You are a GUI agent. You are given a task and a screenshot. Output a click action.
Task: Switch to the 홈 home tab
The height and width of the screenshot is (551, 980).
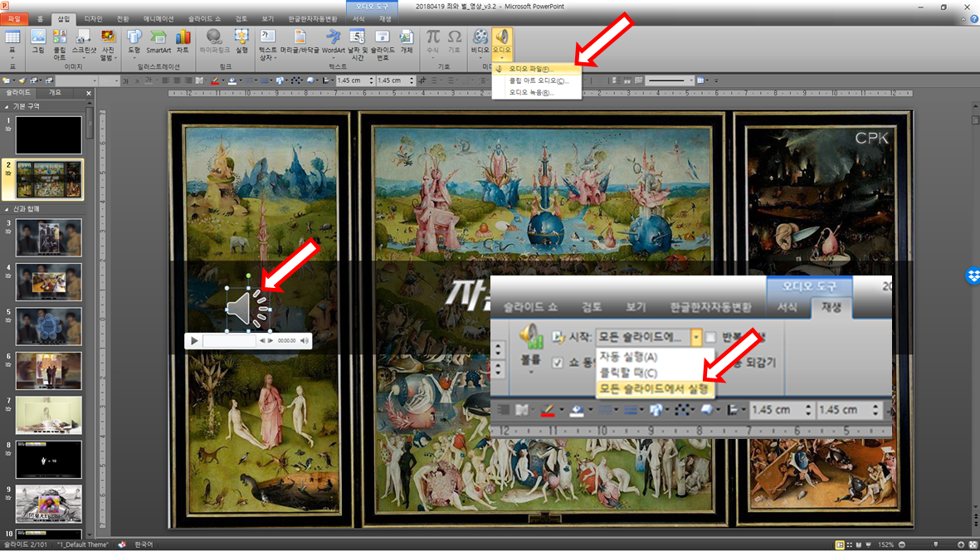tap(40, 19)
